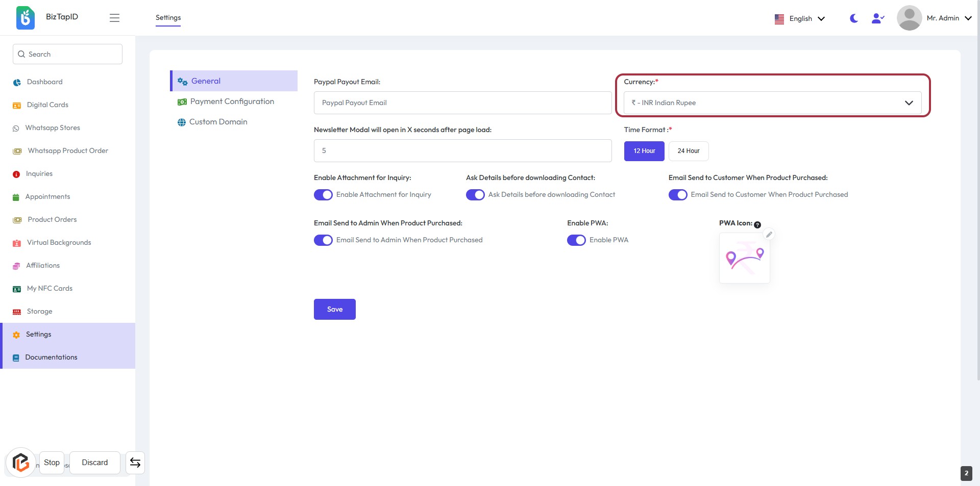Viewport: 980px width, 486px height.
Task: Expand the English language selector
Action: (x=800, y=19)
